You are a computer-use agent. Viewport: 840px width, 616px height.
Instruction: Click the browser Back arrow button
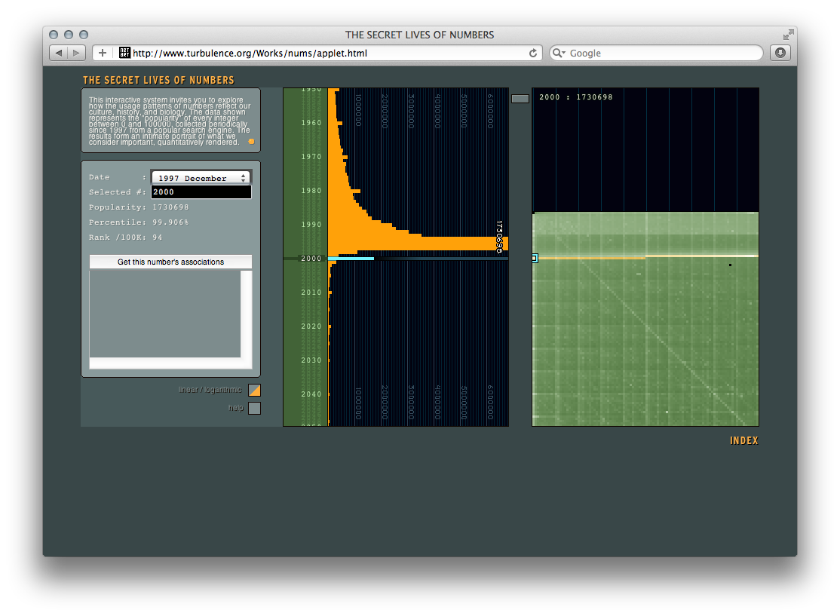(x=59, y=53)
